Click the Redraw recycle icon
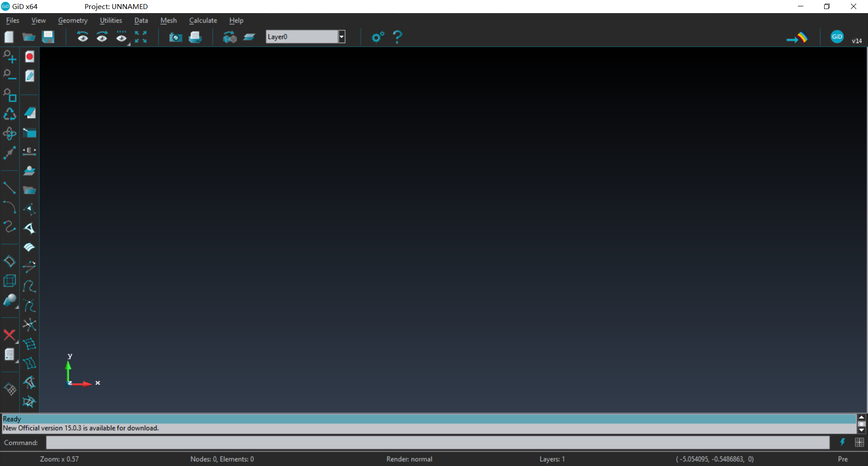 pos(9,114)
